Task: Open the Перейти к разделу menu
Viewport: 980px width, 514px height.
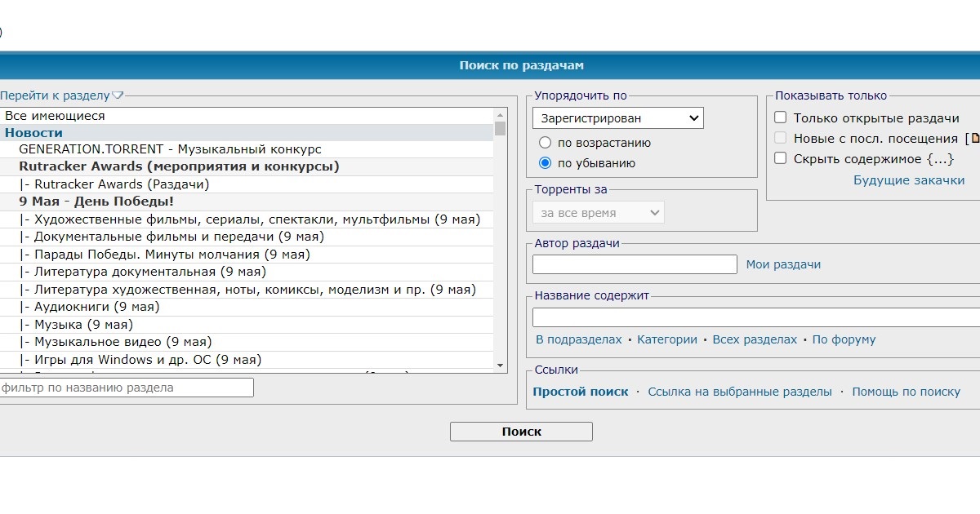Action: [55, 95]
